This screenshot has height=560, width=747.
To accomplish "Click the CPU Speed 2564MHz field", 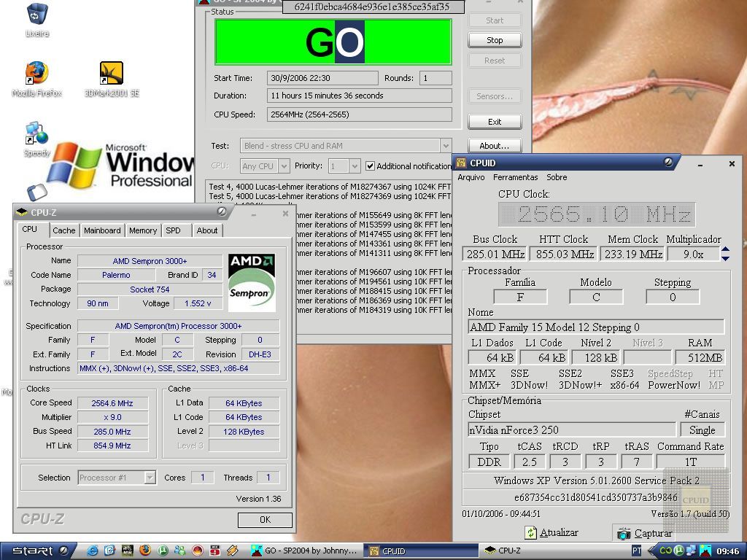I will coord(359,114).
